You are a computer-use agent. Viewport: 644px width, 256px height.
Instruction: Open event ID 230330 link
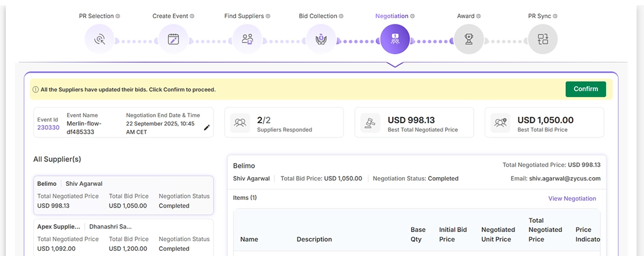pyautogui.click(x=48, y=127)
